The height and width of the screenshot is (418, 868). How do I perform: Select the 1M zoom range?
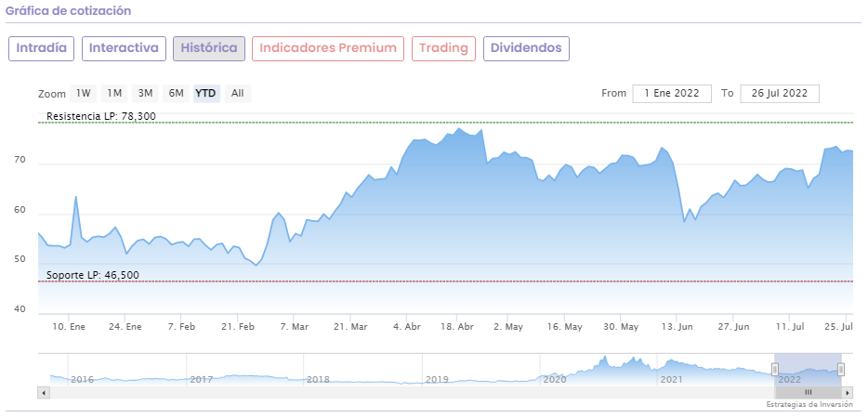[x=114, y=93]
